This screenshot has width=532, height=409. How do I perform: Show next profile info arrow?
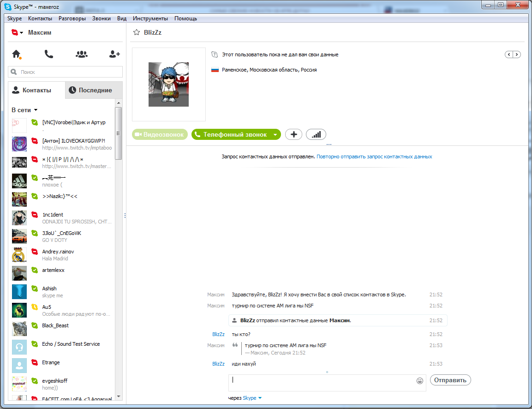pos(517,54)
